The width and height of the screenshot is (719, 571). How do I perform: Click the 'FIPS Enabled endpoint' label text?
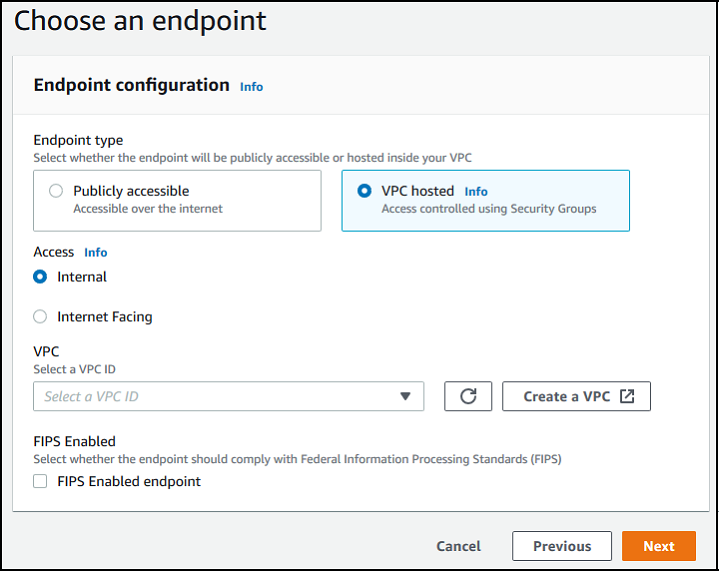pyautogui.click(x=129, y=481)
